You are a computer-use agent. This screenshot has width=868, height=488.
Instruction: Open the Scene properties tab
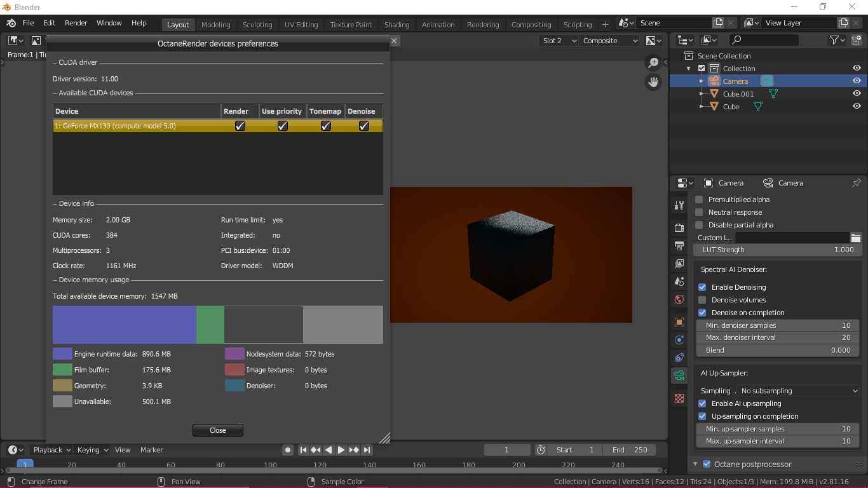(679, 281)
